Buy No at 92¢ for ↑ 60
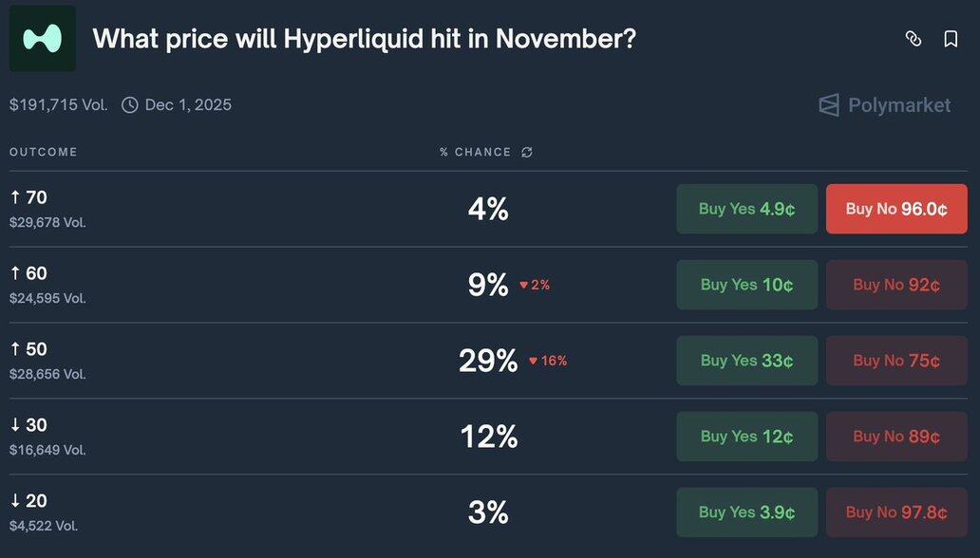This screenshot has height=558, width=980. (896, 285)
